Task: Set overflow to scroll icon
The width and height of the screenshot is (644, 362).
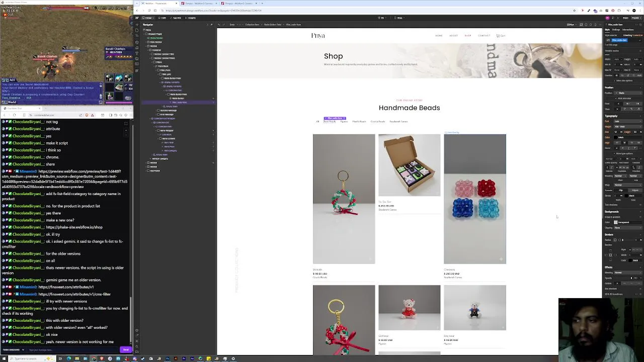Action: pyautogui.click(x=628, y=75)
